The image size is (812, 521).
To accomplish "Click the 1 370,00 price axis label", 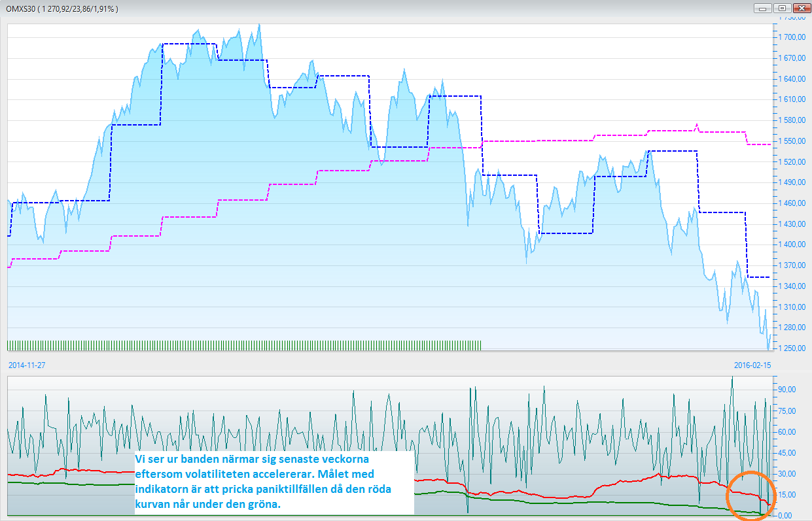I will [792, 265].
